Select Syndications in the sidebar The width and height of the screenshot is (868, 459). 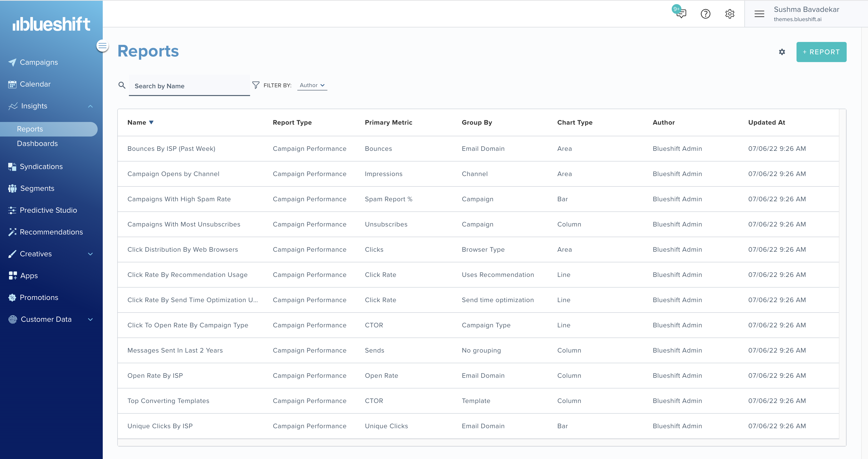point(41,166)
